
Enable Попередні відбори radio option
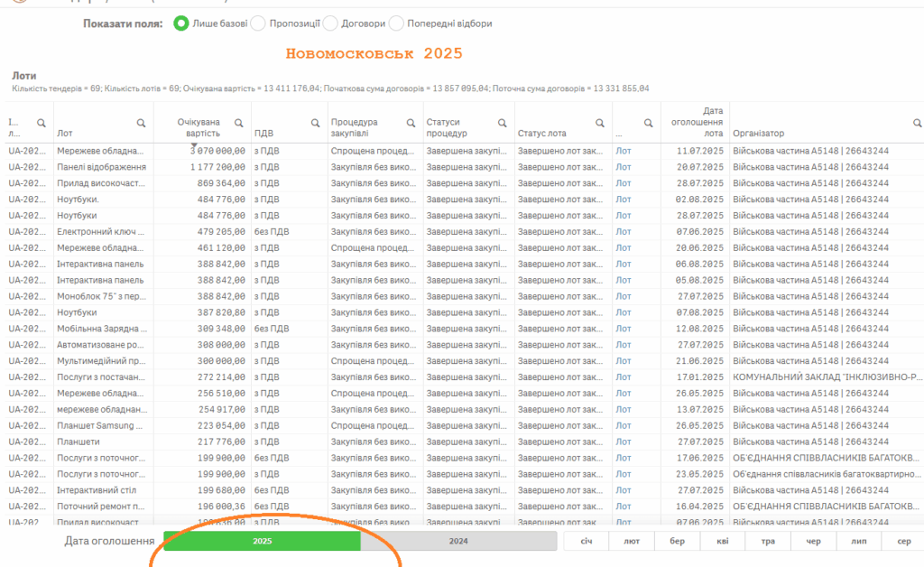tap(396, 23)
